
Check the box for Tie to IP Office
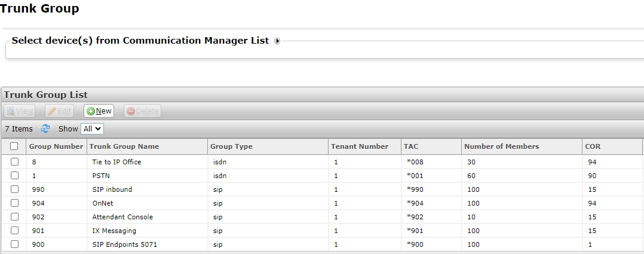[x=14, y=162]
